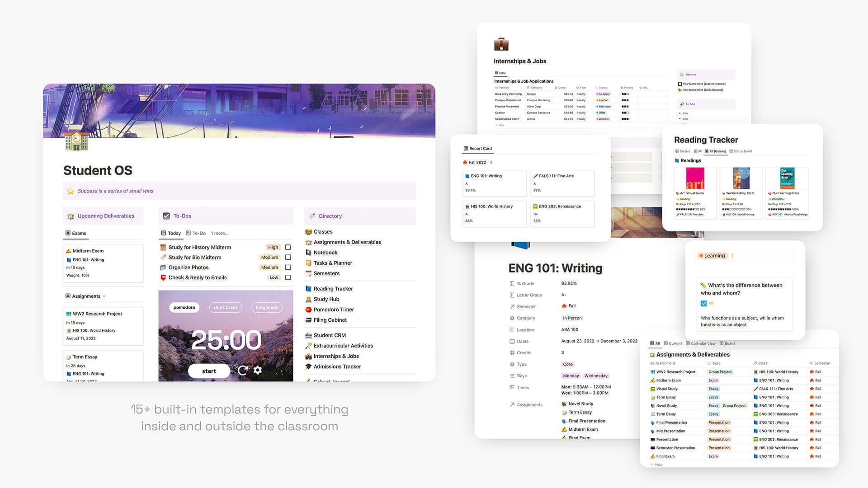868x488 pixels.
Task: Click the short break button on timer
Action: 225,307
